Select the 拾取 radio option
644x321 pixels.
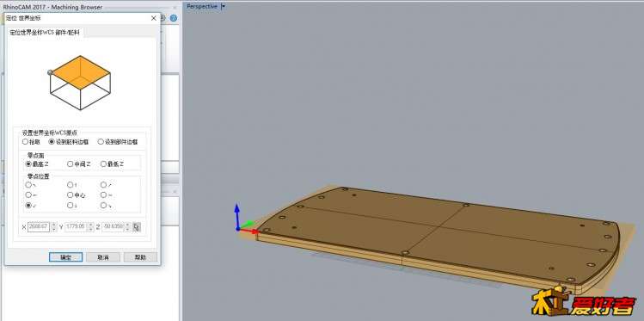click(x=31, y=142)
